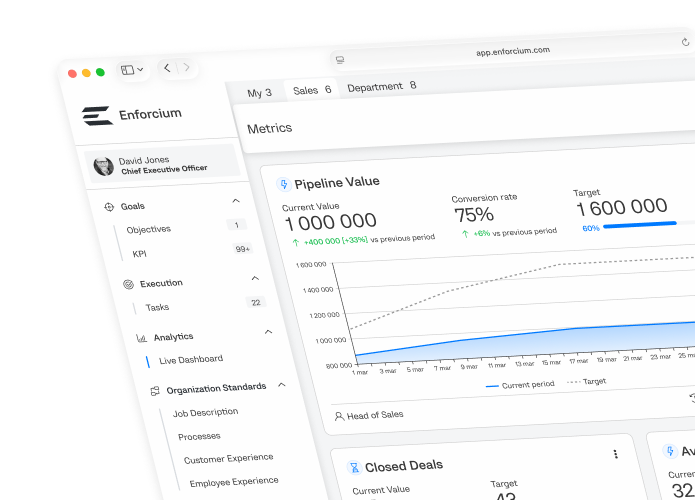Click the app.enforcium.com address bar
This screenshot has width=695, height=500.
coord(513,51)
